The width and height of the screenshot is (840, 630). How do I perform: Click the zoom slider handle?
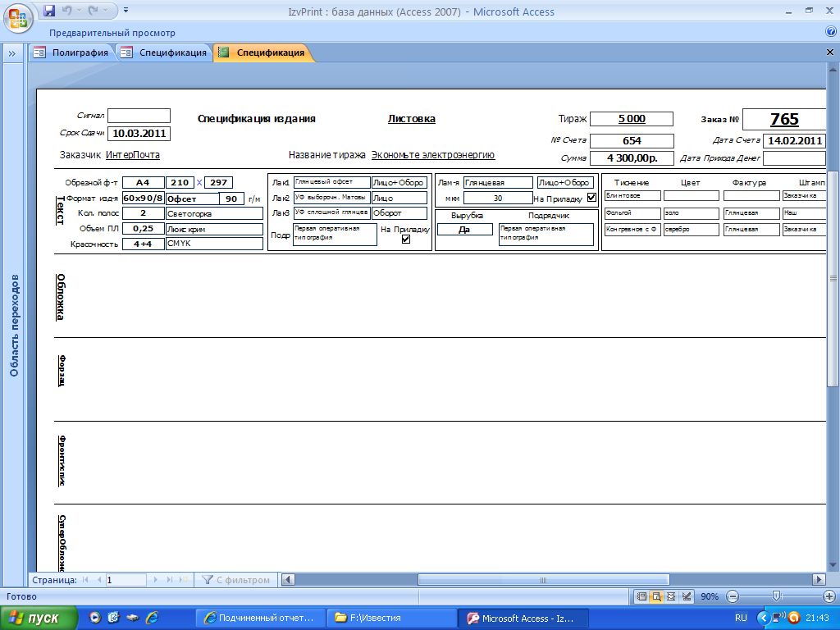click(x=776, y=596)
